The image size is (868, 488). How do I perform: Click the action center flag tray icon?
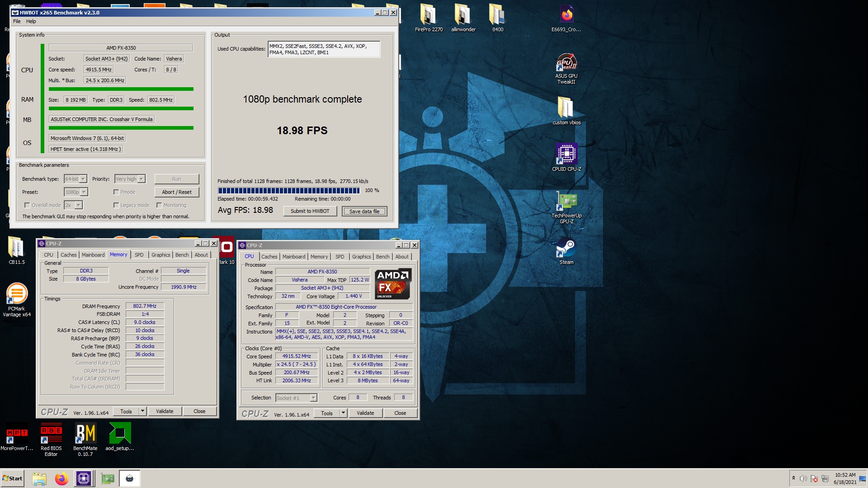(x=814, y=479)
